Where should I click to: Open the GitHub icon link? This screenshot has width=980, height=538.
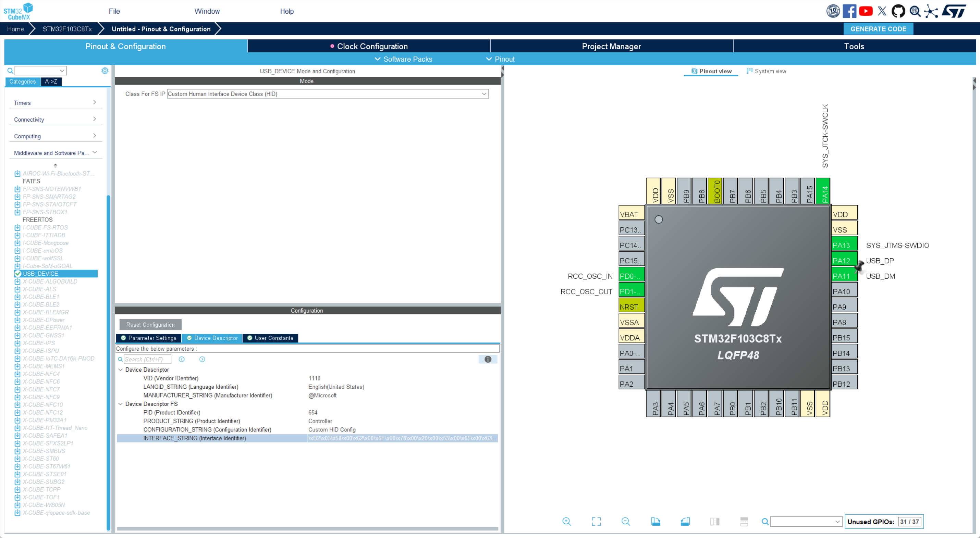coord(898,11)
